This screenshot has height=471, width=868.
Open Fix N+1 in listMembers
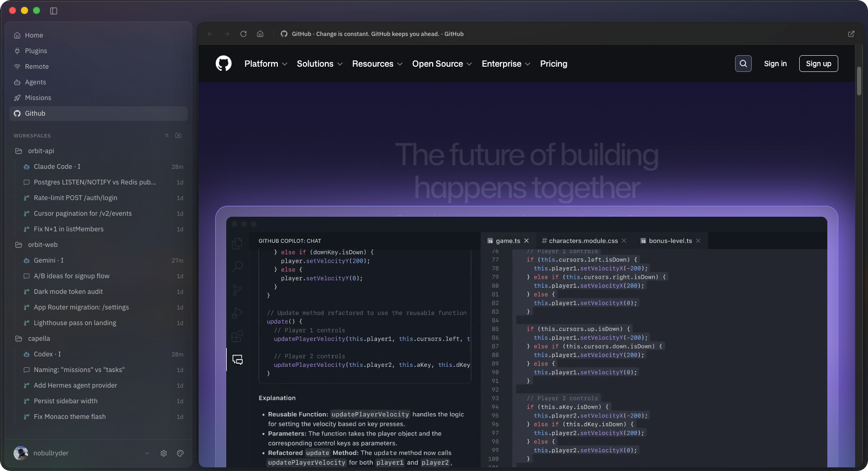click(103, 229)
